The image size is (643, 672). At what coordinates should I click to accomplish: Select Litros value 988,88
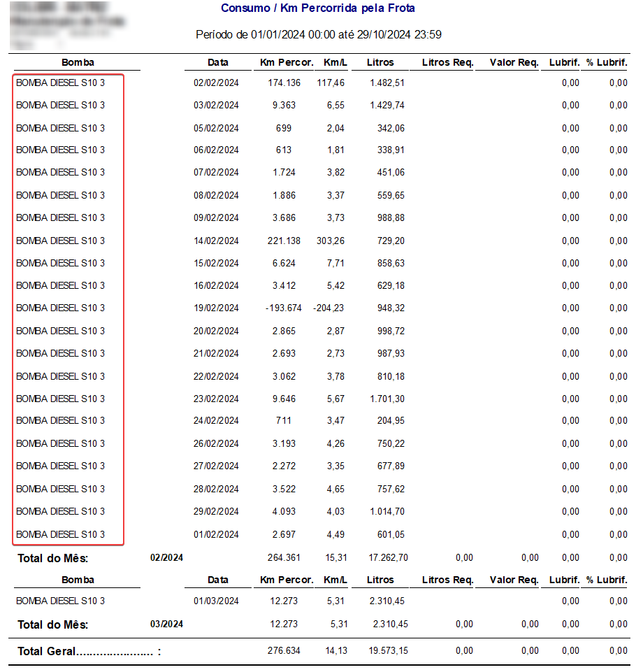click(x=391, y=217)
